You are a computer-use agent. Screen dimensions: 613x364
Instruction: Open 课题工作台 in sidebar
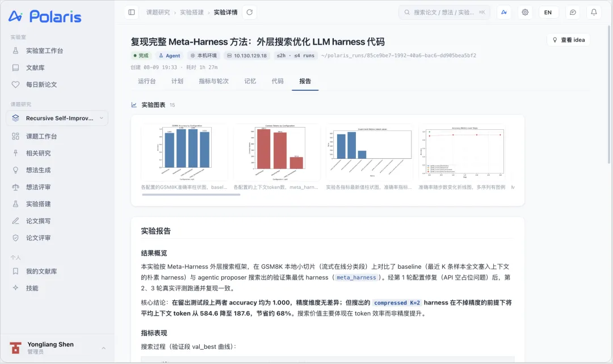(57, 136)
